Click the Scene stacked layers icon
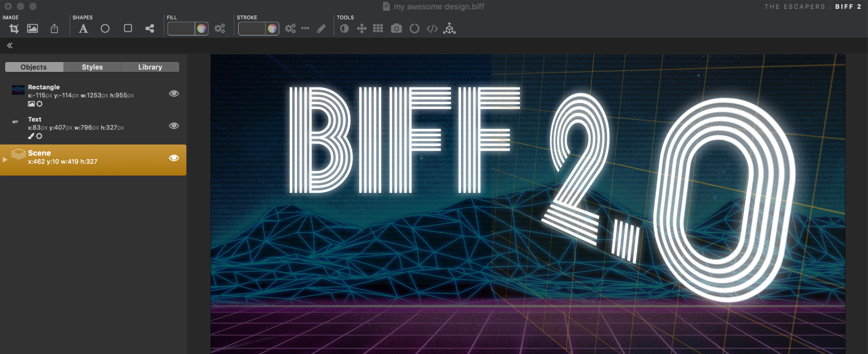The height and width of the screenshot is (354, 868). [19, 154]
